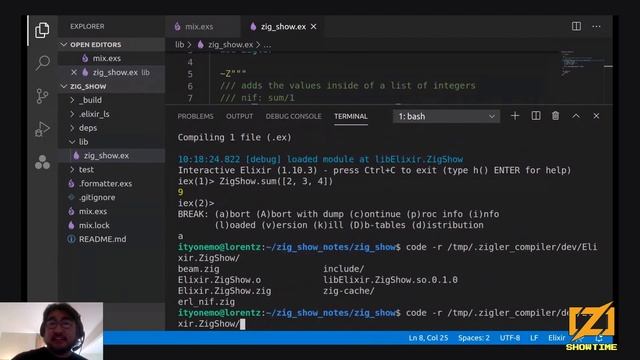
Task: Close the terminal panel
Action: (596, 116)
